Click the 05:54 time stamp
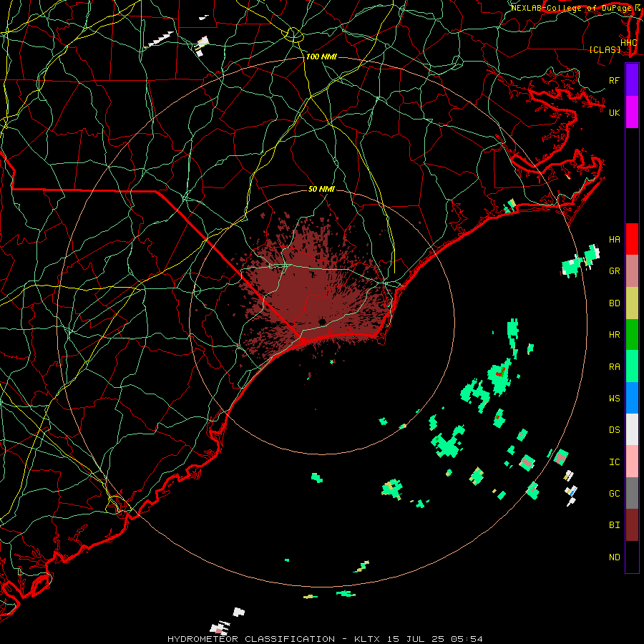 [x=467, y=639]
